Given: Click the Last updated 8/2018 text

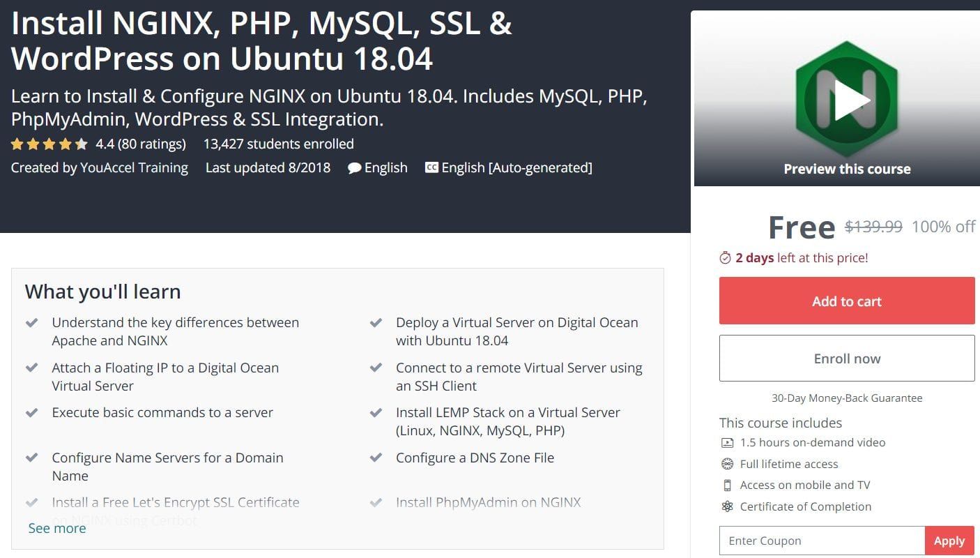Looking at the screenshot, I should click(268, 167).
